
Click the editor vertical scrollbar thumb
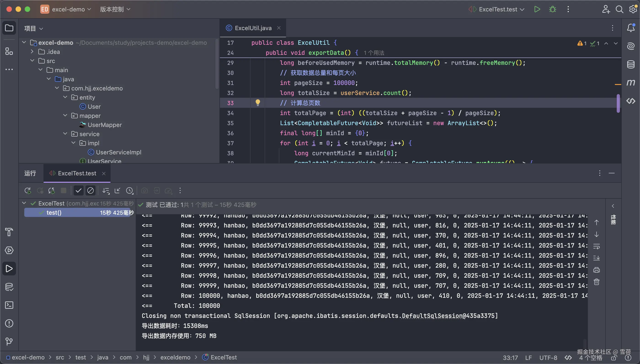click(618, 103)
